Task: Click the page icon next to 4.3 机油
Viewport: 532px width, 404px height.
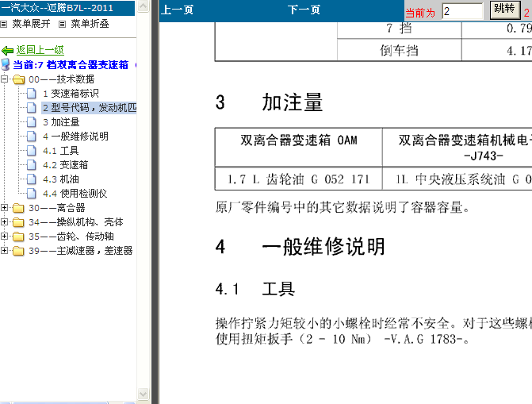Action: click(x=31, y=179)
